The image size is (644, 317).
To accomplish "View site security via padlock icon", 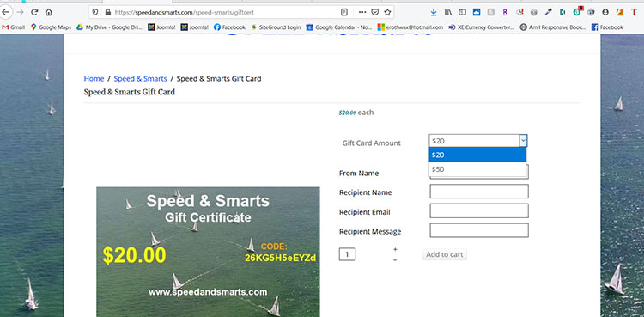I will 108,12.
